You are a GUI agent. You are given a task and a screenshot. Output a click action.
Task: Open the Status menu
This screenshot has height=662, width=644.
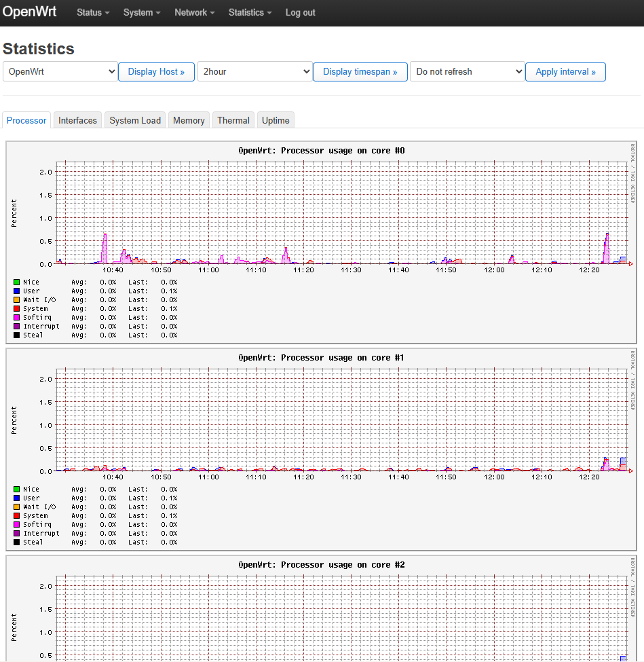tap(92, 12)
